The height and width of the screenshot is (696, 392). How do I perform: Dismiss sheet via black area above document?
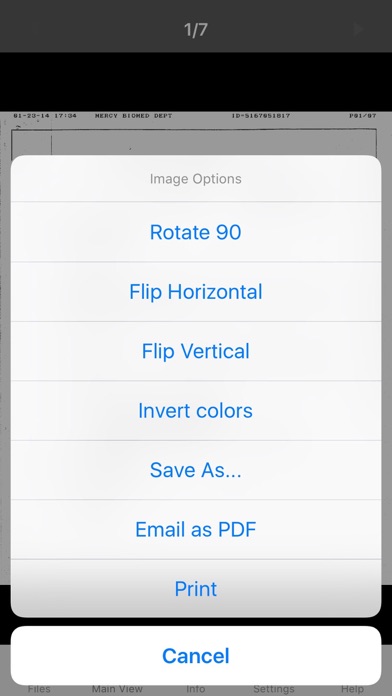pos(196,82)
